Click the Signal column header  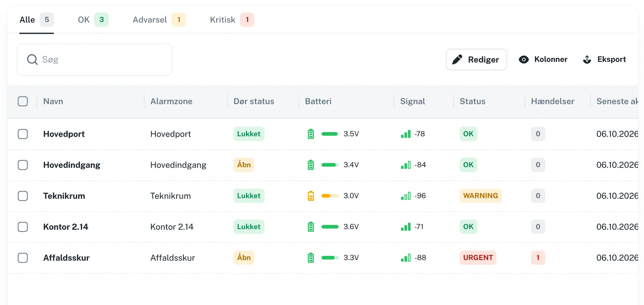tap(413, 101)
